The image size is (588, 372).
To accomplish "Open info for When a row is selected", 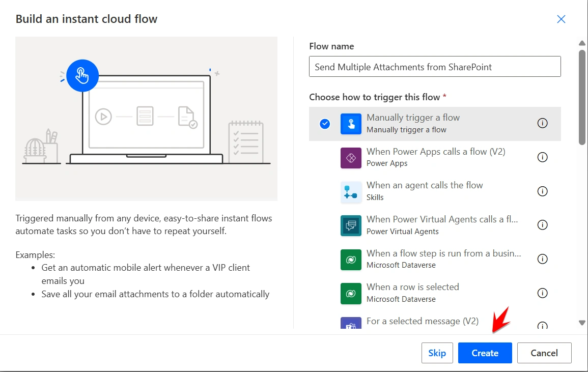I will [x=542, y=293].
